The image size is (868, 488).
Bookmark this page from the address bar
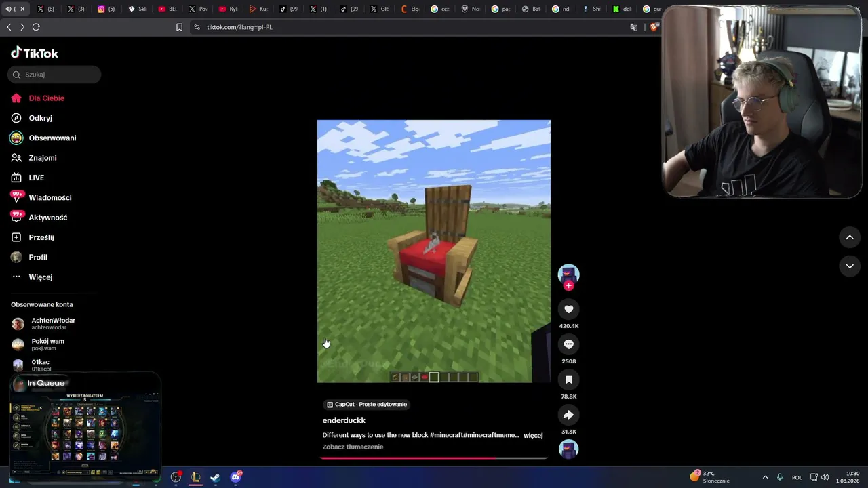click(x=179, y=27)
